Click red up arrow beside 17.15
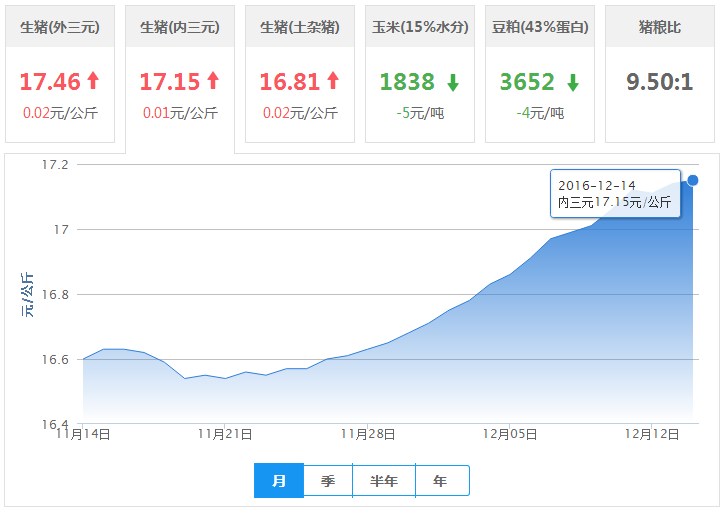The height and width of the screenshot is (513, 725). pyautogui.click(x=212, y=82)
